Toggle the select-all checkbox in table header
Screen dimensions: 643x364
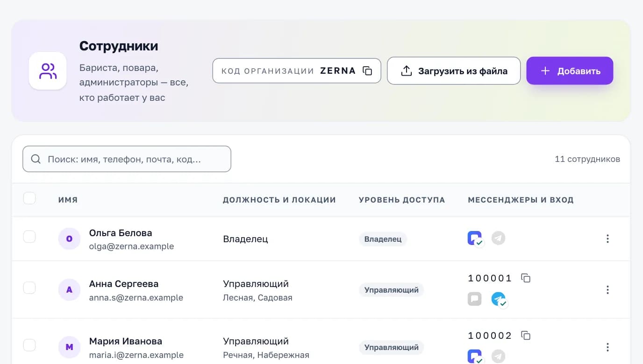click(29, 198)
